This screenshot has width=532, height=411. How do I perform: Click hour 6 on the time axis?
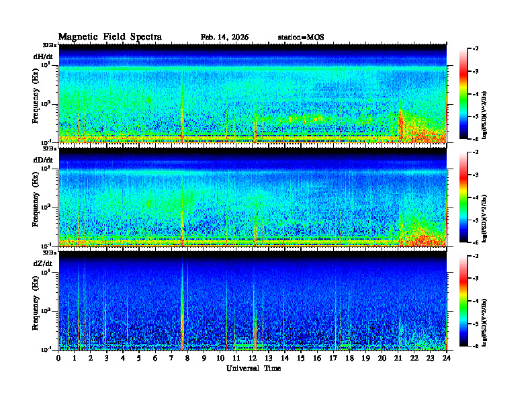point(155,359)
